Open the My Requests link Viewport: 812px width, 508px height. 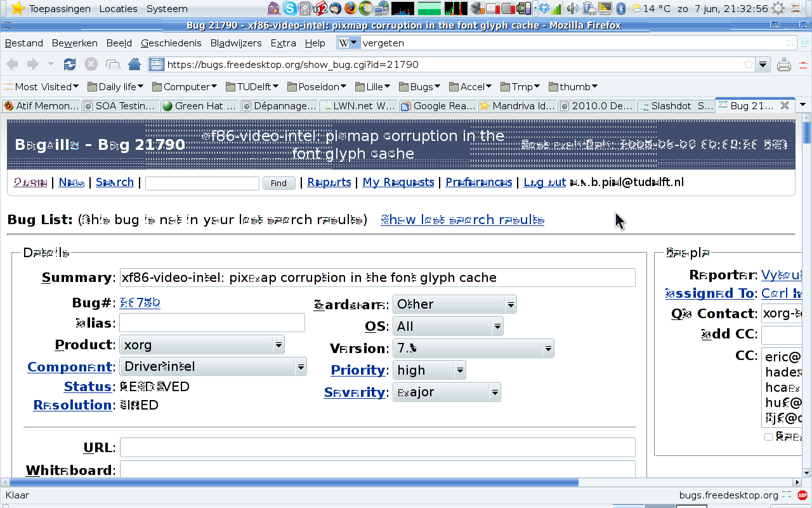click(398, 182)
